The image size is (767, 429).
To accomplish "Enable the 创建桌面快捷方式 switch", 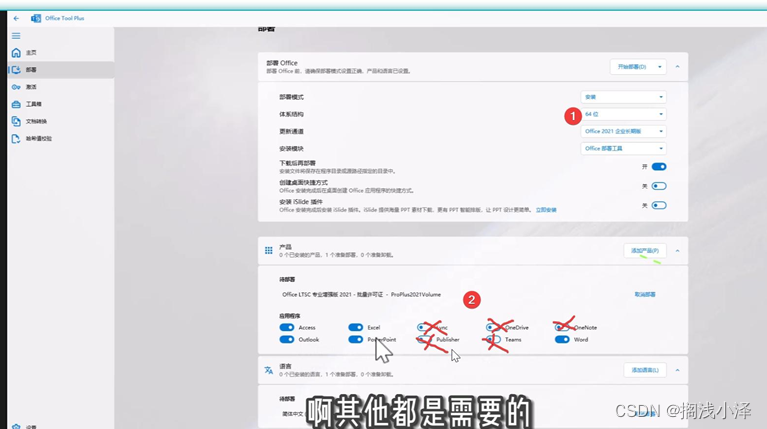I will (659, 186).
